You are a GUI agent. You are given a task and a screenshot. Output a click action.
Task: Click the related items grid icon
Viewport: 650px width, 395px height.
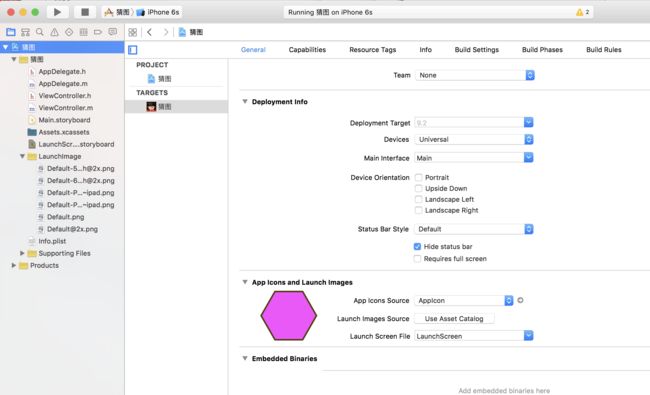[133, 32]
